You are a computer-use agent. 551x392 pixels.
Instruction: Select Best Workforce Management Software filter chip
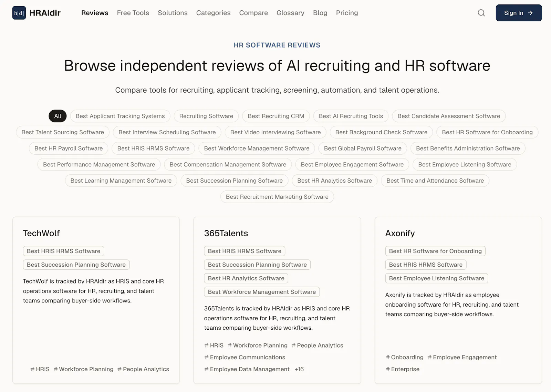point(257,148)
